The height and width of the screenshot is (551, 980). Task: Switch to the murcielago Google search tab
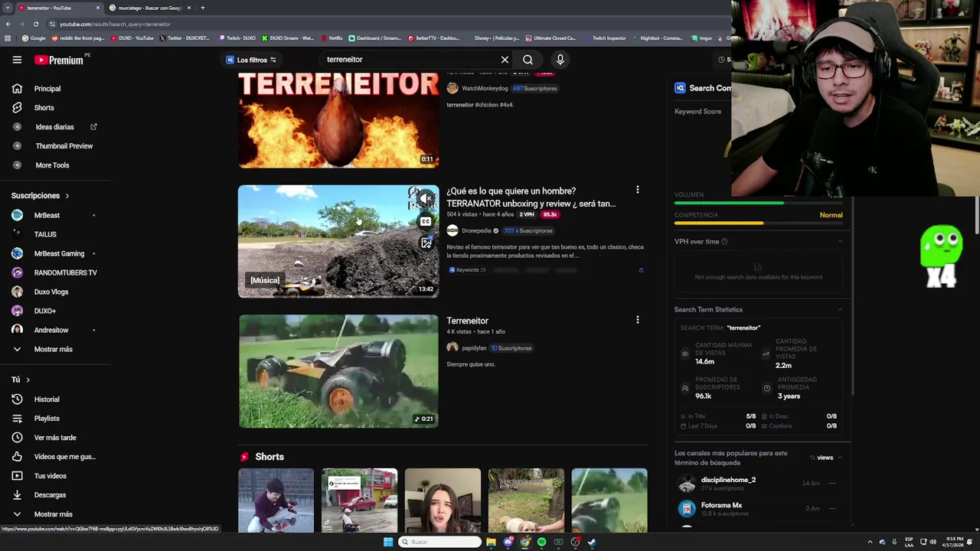[x=149, y=8]
